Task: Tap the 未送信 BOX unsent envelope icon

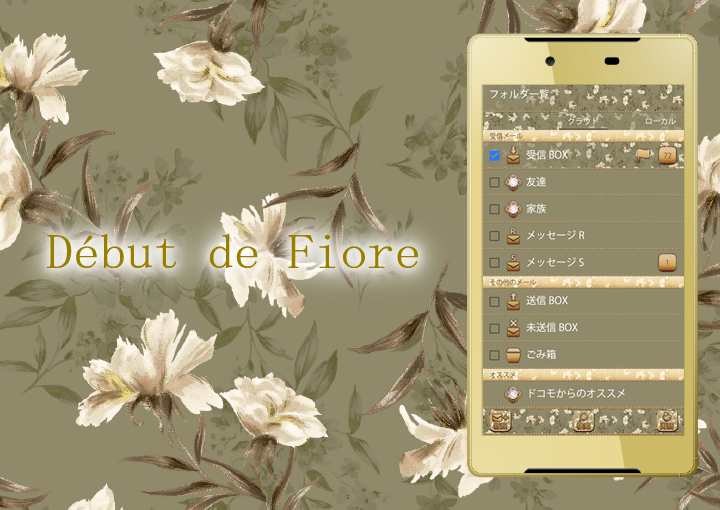Action: [x=513, y=328]
